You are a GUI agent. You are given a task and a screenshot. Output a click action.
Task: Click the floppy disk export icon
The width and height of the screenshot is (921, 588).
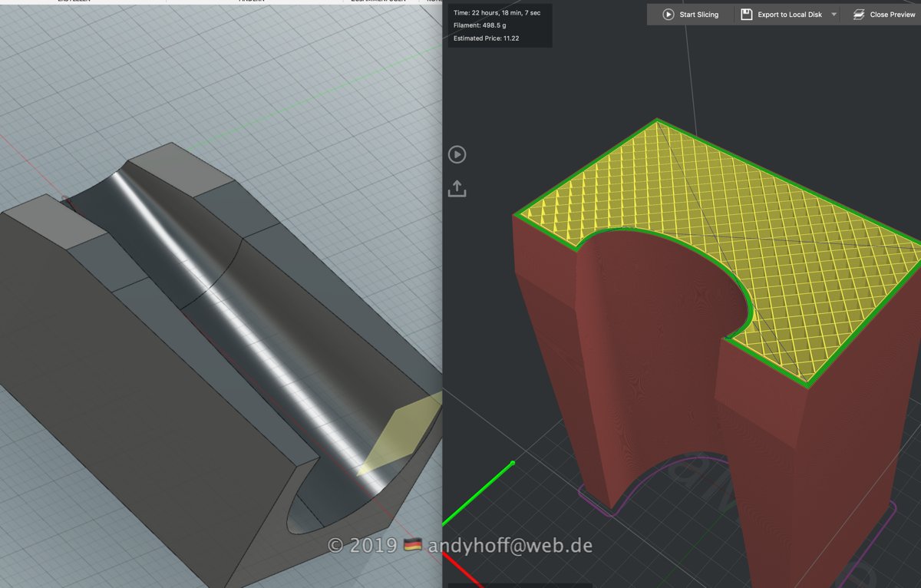[x=746, y=15]
